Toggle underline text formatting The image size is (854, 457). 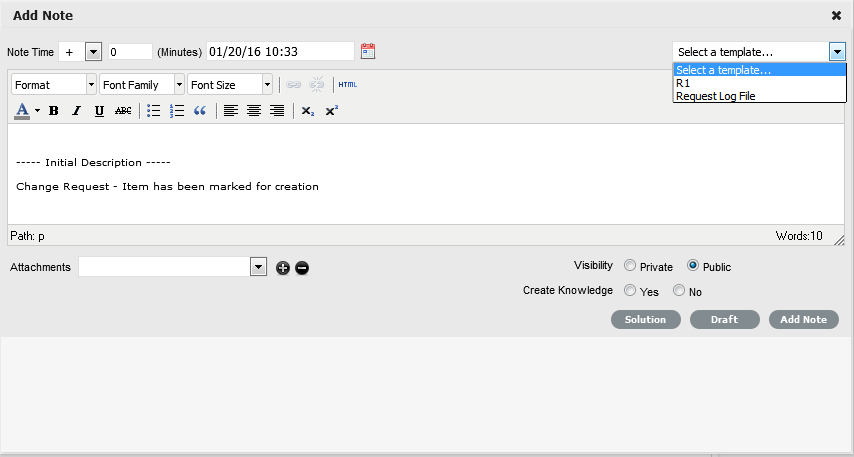(x=99, y=111)
